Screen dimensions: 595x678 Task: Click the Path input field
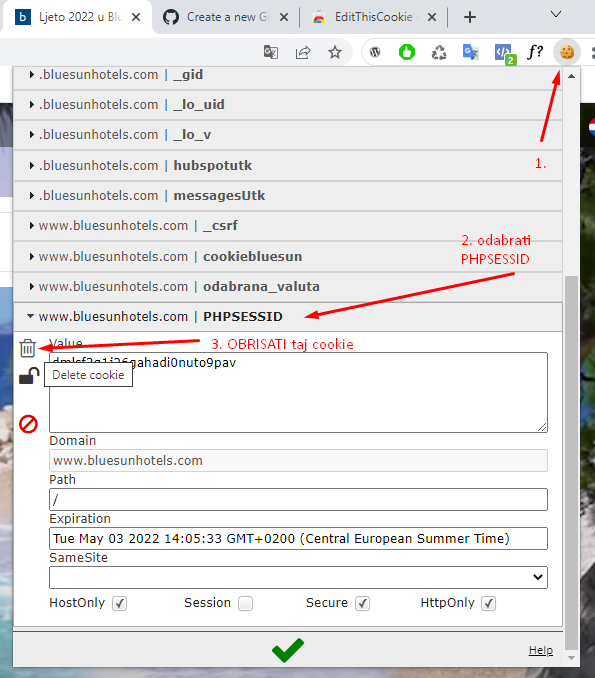(298, 499)
